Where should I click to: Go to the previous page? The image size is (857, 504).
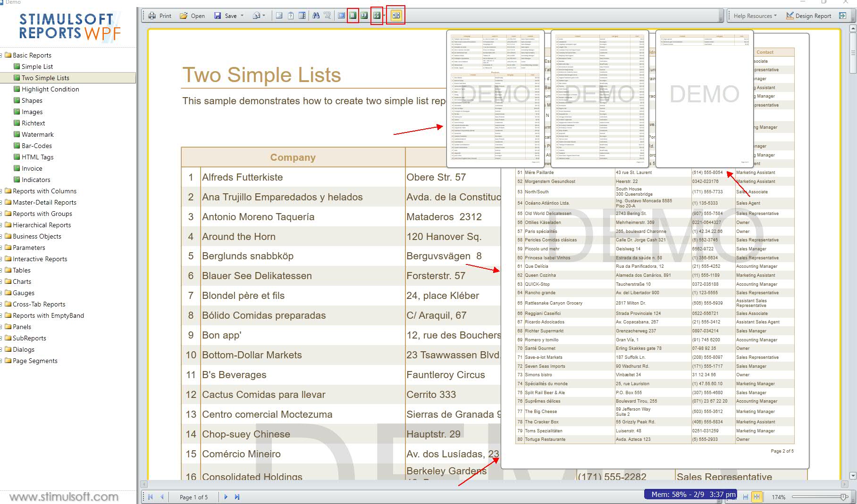tap(162, 497)
